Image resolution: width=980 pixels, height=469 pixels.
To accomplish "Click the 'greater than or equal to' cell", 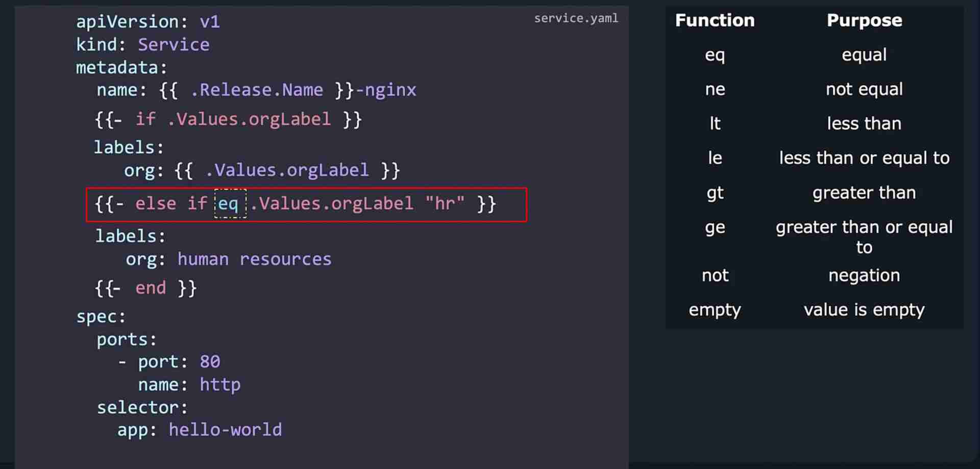I will coord(864,237).
